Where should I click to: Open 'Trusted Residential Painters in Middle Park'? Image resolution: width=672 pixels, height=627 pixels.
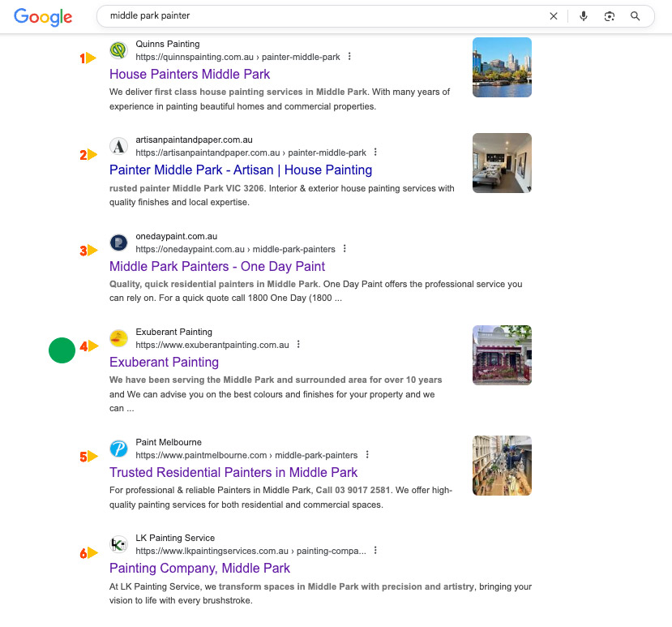[x=233, y=472]
